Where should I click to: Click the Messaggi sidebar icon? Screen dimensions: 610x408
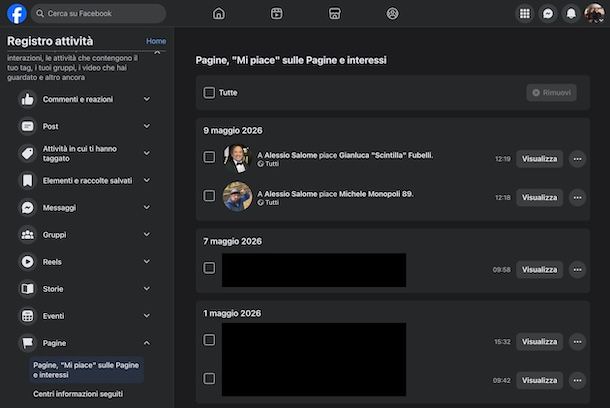tap(28, 208)
